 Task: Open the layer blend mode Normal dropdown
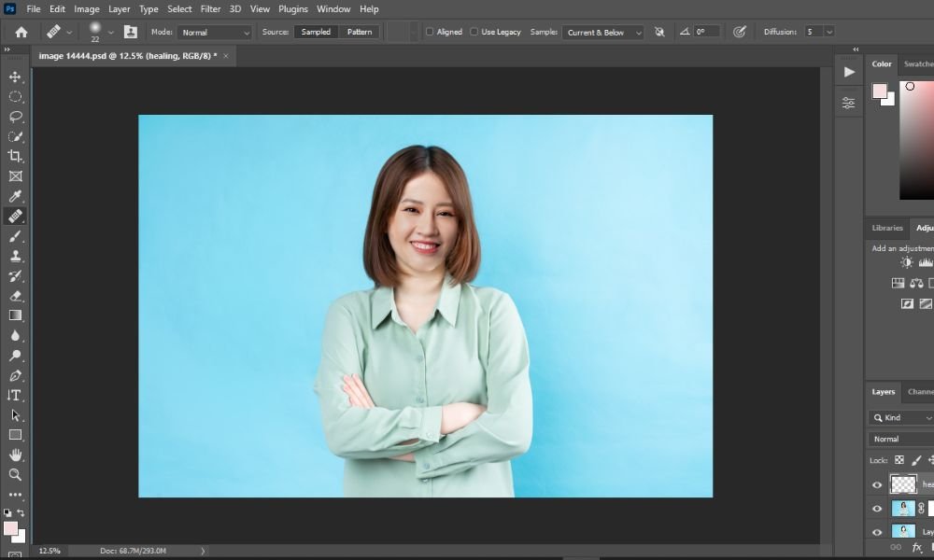pos(901,440)
